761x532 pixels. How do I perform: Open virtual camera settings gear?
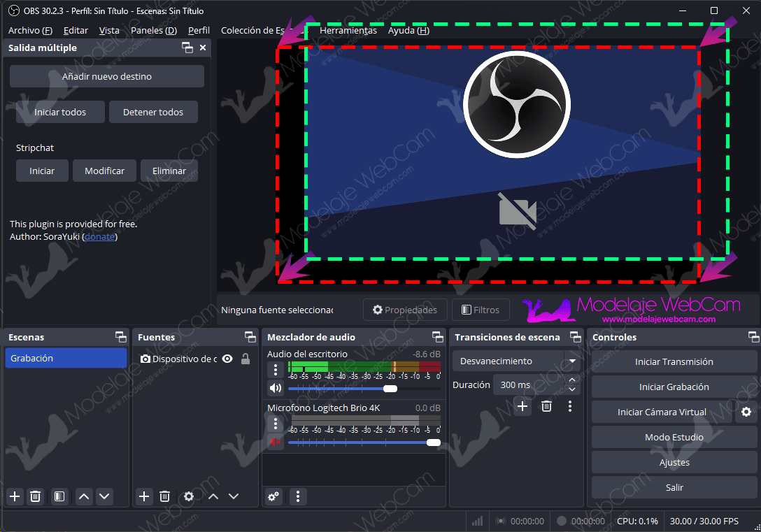746,412
